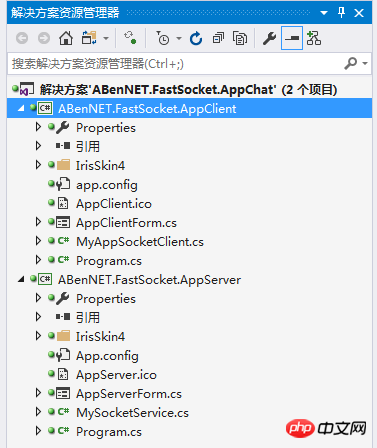This screenshot has height=448, width=377.
Task: Click the Home icon in toolbar
Action: coord(66,38)
